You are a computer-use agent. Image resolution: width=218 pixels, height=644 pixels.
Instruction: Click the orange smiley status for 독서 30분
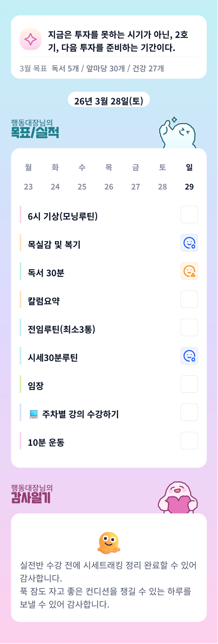click(x=189, y=271)
